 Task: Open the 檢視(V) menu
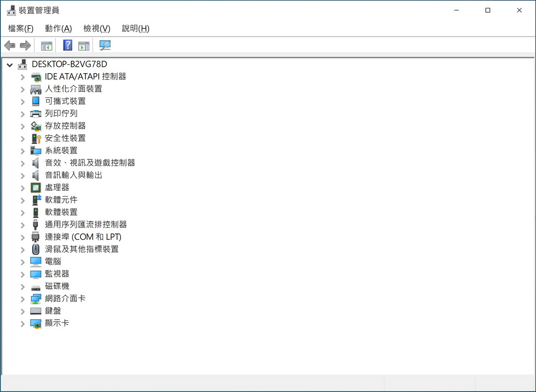click(x=97, y=28)
